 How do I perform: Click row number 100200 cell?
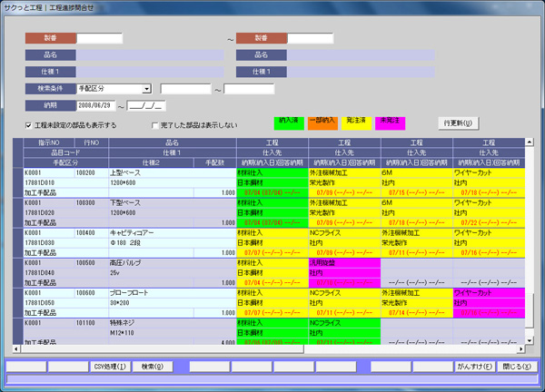[92, 173]
